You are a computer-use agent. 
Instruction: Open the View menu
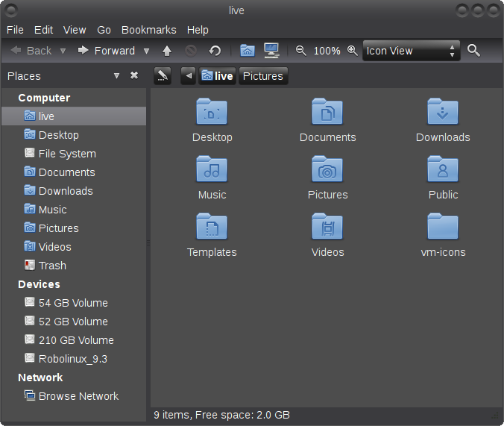click(75, 30)
